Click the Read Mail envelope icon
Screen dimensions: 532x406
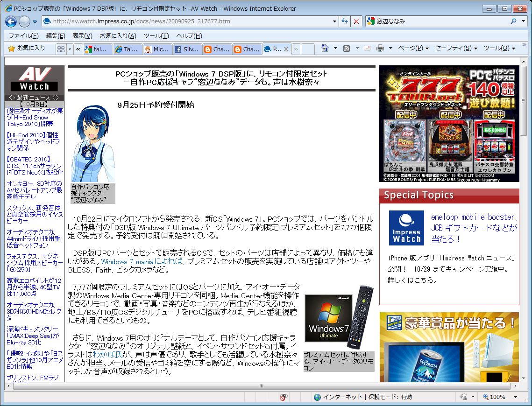click(367, 48)
